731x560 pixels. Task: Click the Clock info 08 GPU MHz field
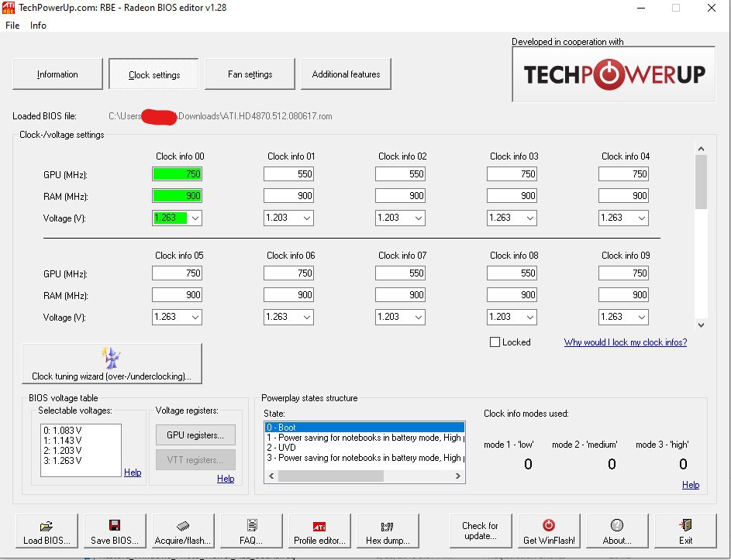[x=512, y=273]
